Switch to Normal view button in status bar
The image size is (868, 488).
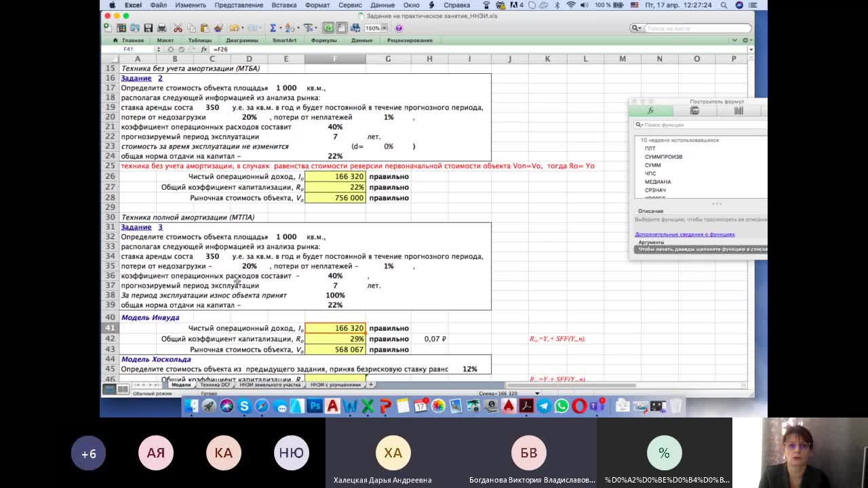pos(109,388)
